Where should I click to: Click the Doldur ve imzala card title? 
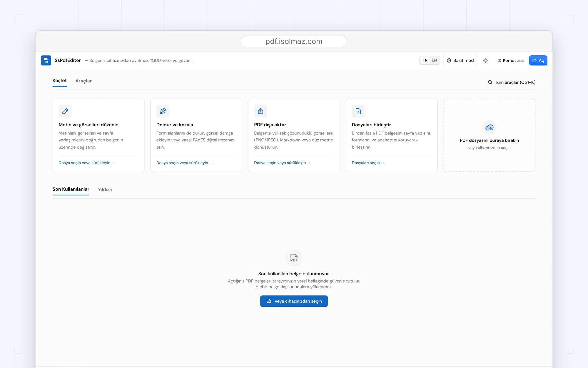pos(175,125)
